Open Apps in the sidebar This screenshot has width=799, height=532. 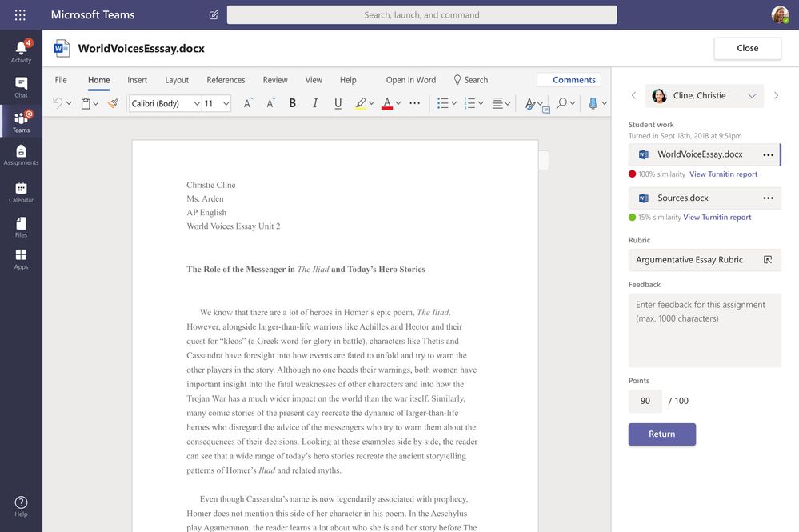pos(21,259)
